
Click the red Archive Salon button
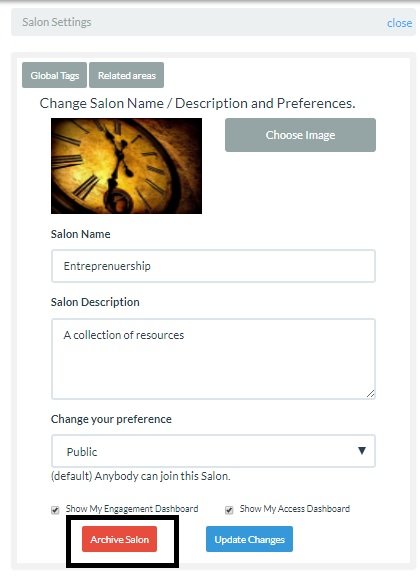click(x=119, y=539)
